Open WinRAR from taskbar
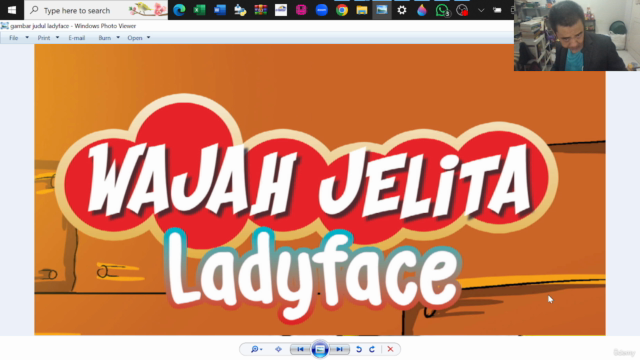The height and width of the screenshot is (360, 640). click(260, 10)
